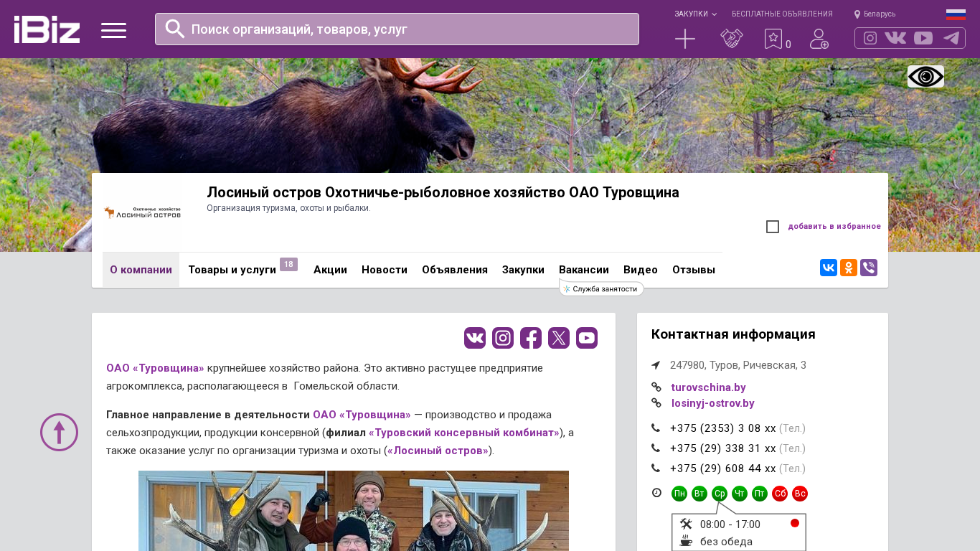Open «Лосиный остров» link in text

(x=438, y=451)
